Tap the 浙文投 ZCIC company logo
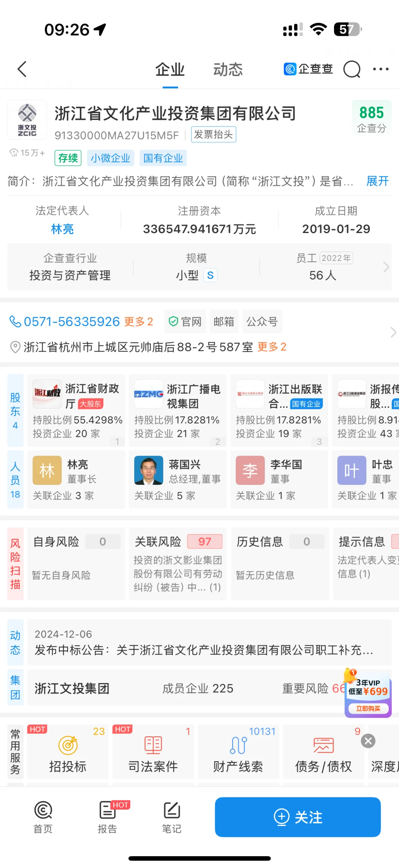The width and height of the screenshot is (399, 868). coord(27,120)
